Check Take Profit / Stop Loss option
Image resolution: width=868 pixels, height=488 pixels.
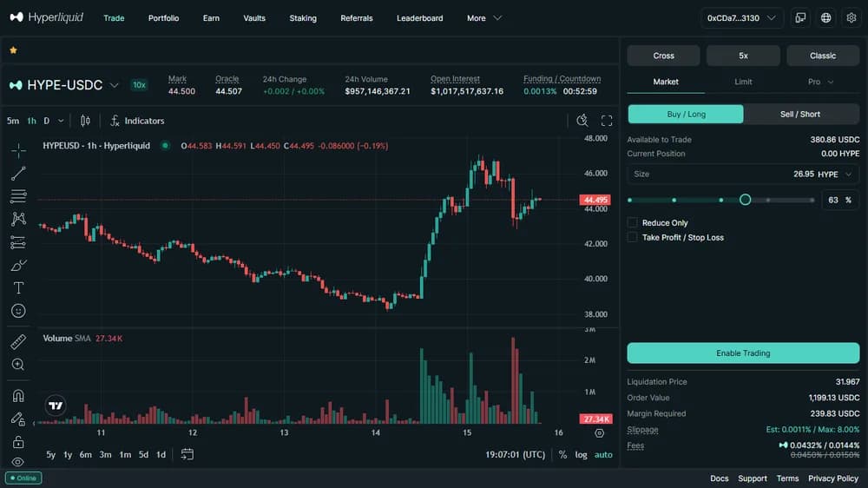coord(632,238)
